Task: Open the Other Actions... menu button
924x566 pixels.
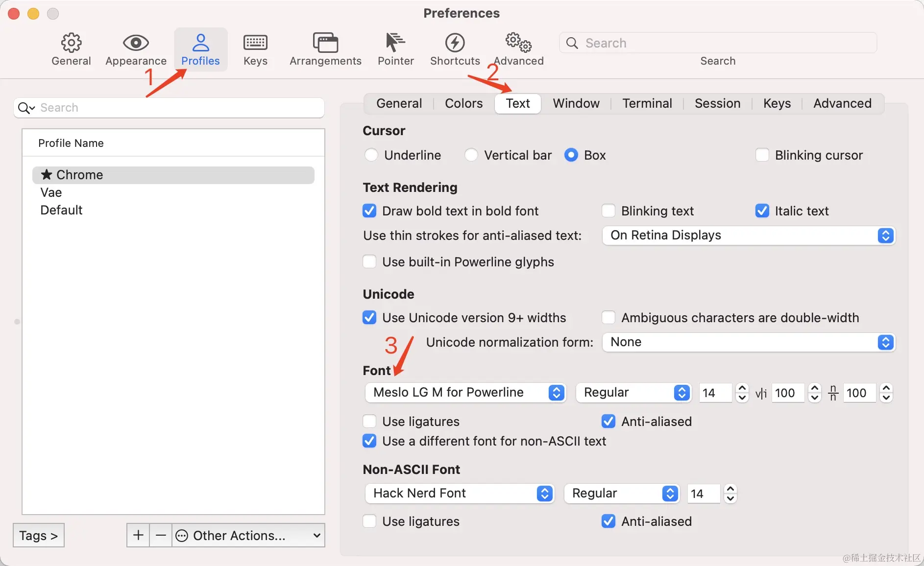Action: [x=248, y=536]
